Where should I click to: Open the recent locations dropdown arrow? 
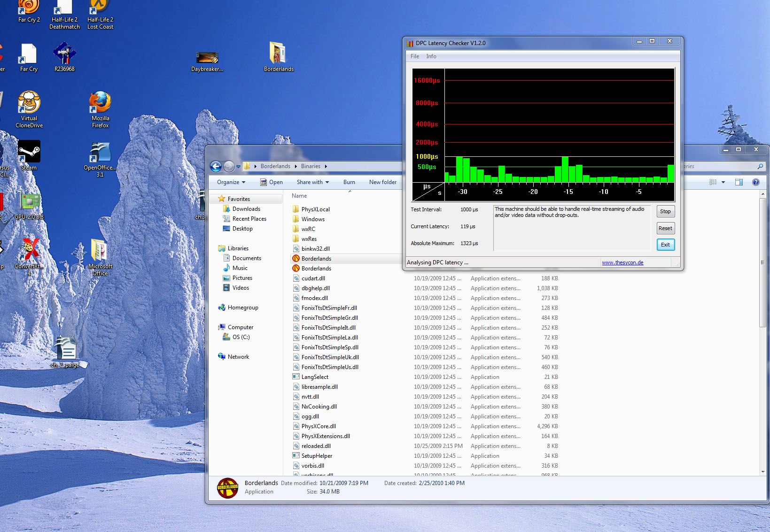point(238,166)
